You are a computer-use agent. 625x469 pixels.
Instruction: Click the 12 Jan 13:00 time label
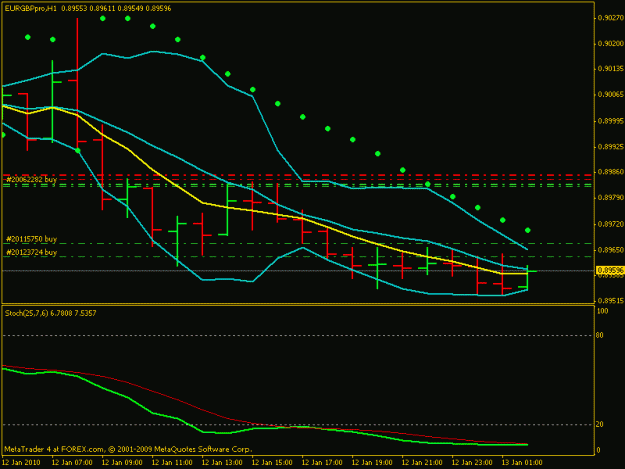click(x=222, y=463)
